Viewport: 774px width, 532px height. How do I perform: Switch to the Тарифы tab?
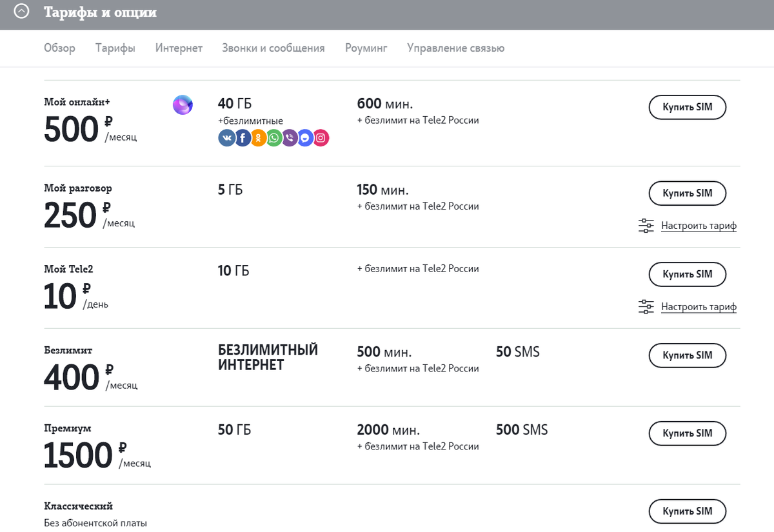coord(115,48)
